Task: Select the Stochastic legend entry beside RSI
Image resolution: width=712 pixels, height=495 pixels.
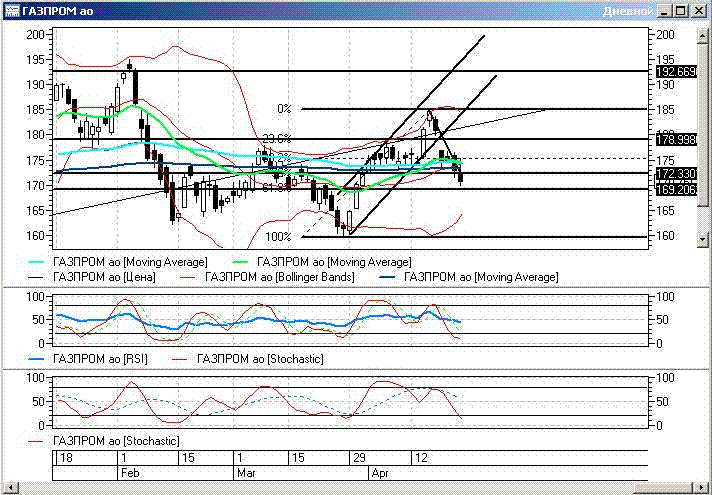Action: click(x=248, y=359)
